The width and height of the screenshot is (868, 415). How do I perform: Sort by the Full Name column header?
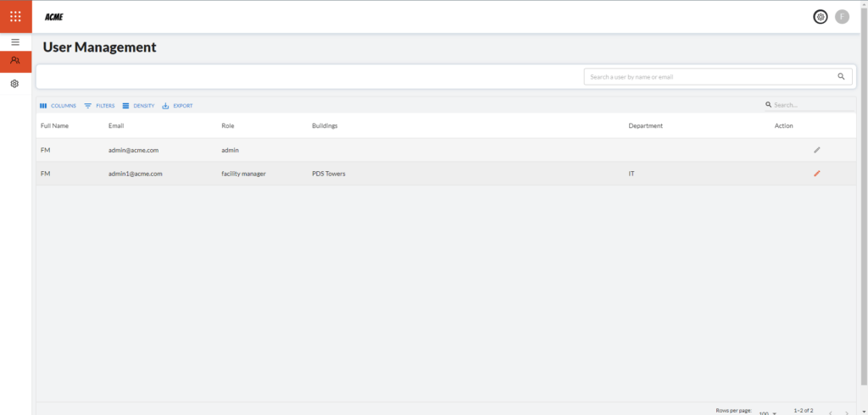pyautogui.click(x=54, y=126)
